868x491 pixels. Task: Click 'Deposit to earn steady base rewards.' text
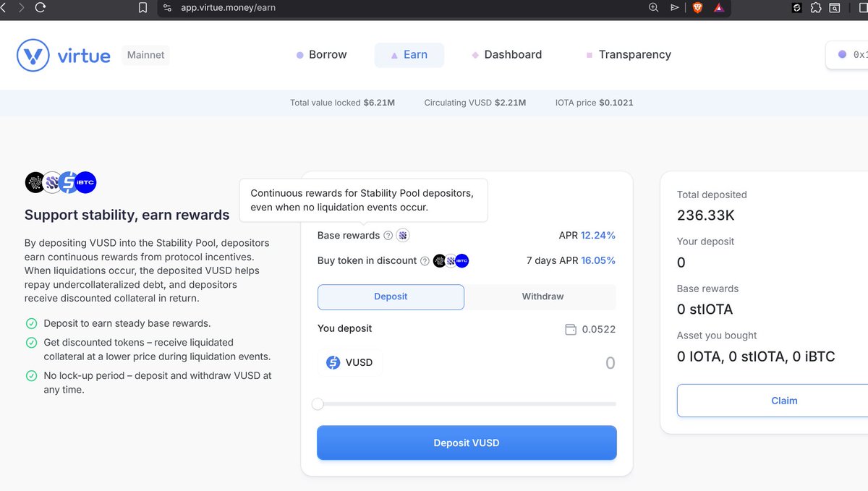pos(127,323)
